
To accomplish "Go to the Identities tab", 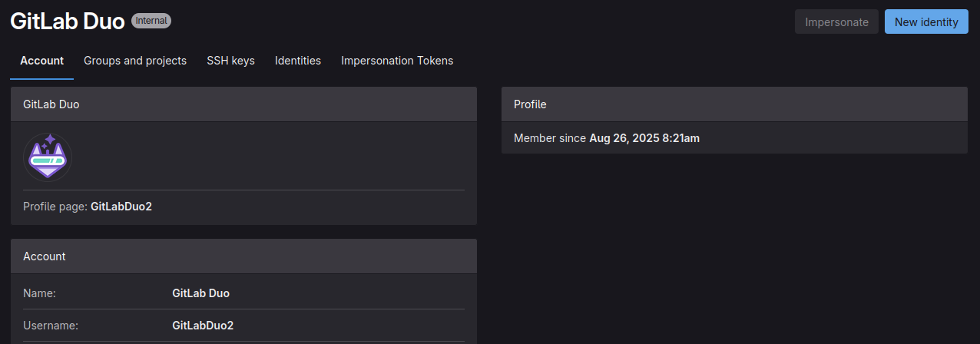I will (x=298, y=61).
